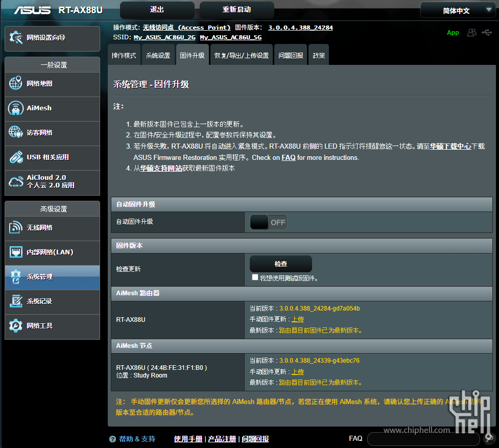Click the LAN ethernet port icon
Viewport: 499px width, 448px height.
[x=16, y=252]
